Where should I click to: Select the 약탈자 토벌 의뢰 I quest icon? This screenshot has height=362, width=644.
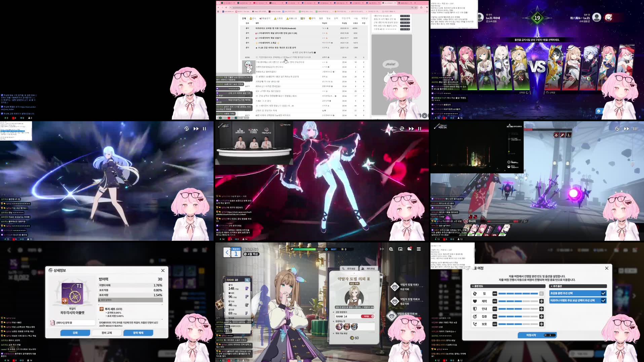coord(394,287)
